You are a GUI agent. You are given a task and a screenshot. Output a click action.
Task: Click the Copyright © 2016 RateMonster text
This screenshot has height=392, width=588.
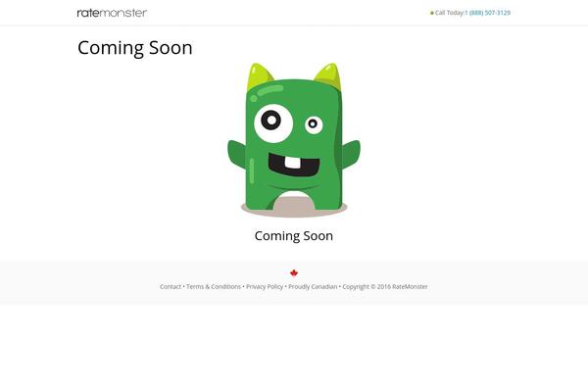pyautogui.click(x=385, y=286)
